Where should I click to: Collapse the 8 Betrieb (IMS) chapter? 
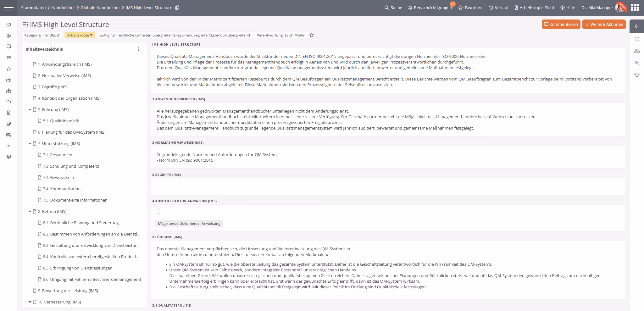[30, 211]
